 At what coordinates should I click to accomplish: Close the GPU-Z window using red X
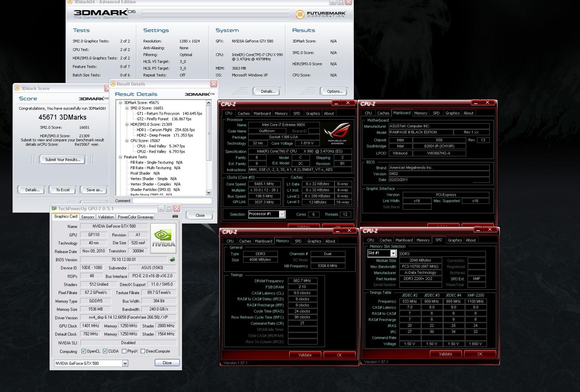(x=177, y=209)
